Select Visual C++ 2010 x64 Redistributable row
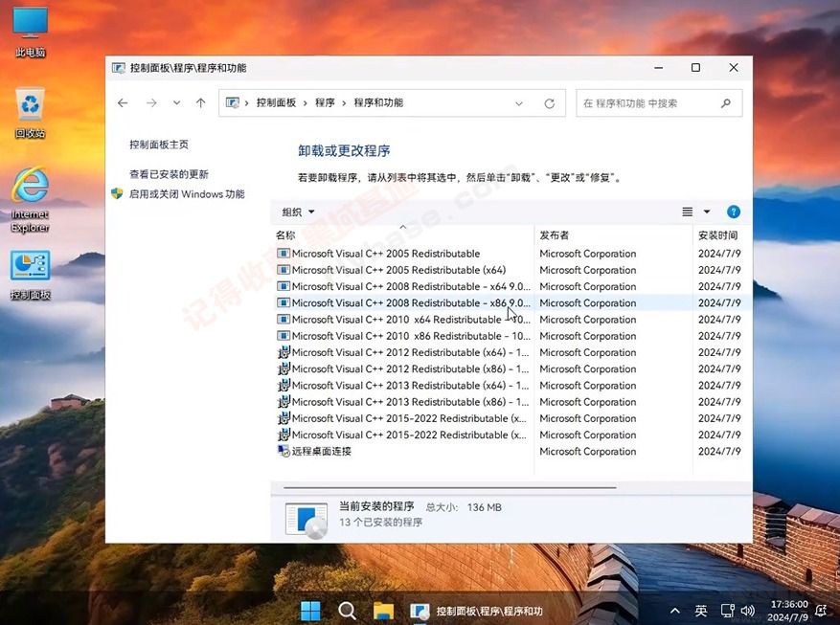The height and width of the screenshot is (625, 840). pos(511,320)
